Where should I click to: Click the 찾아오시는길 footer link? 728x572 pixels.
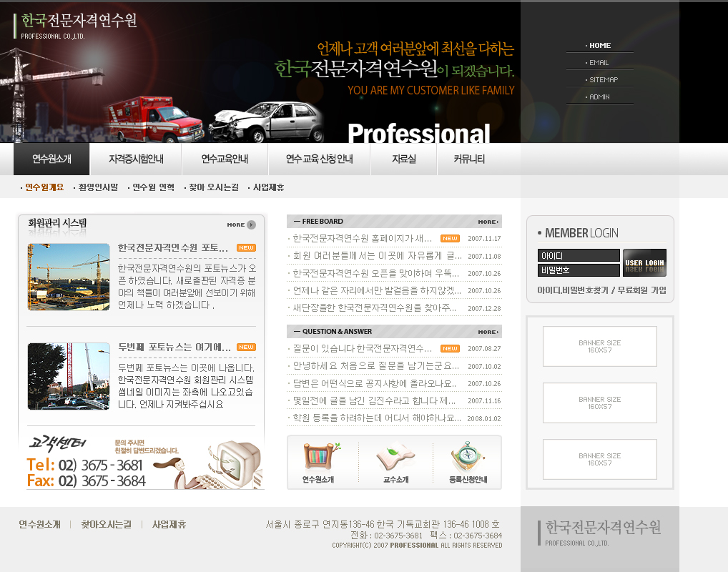point(106,524)
